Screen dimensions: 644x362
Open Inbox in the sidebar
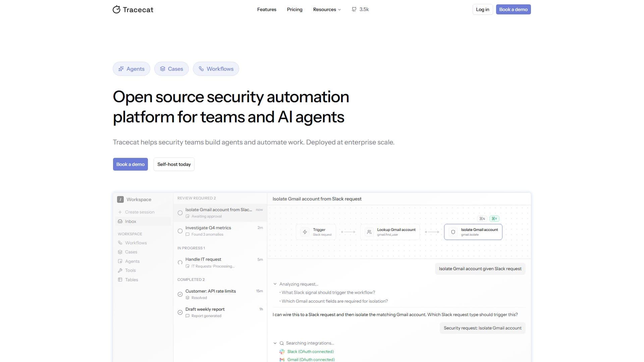pyautogui.click(x=143, y=221)
